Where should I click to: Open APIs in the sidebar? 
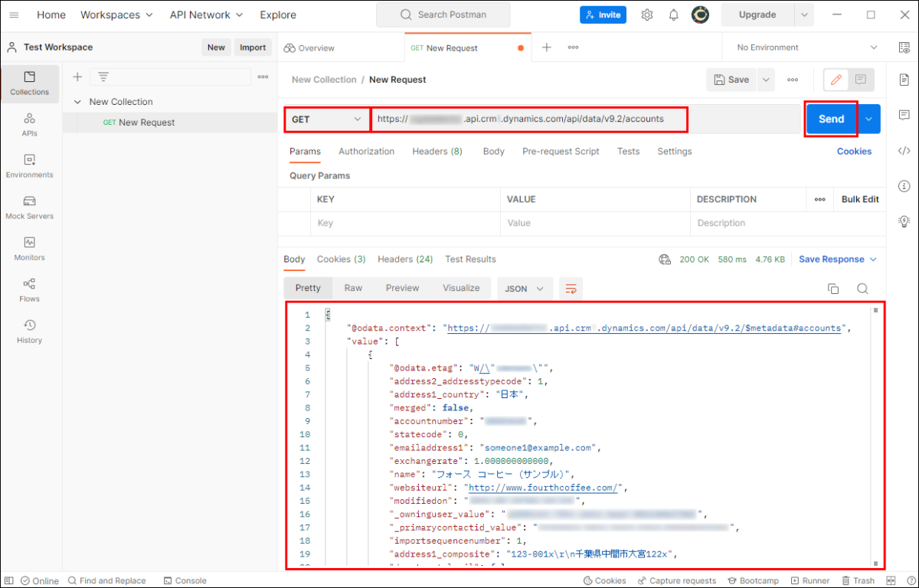coord(30,125)
